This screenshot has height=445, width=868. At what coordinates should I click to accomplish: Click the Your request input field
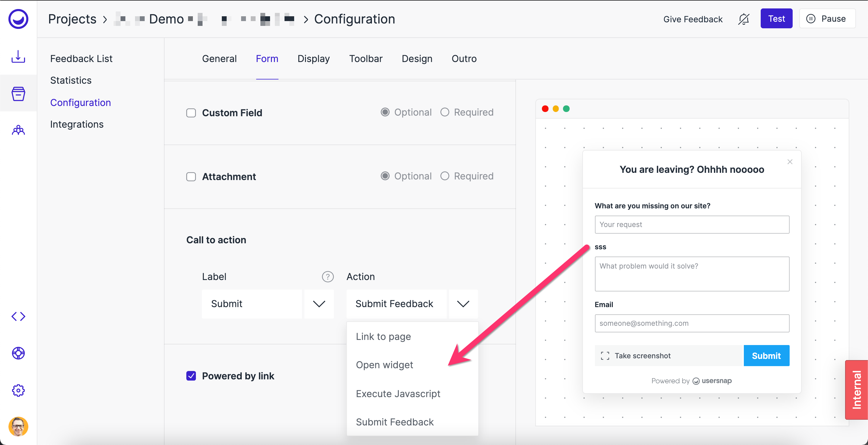click(692, 225)
